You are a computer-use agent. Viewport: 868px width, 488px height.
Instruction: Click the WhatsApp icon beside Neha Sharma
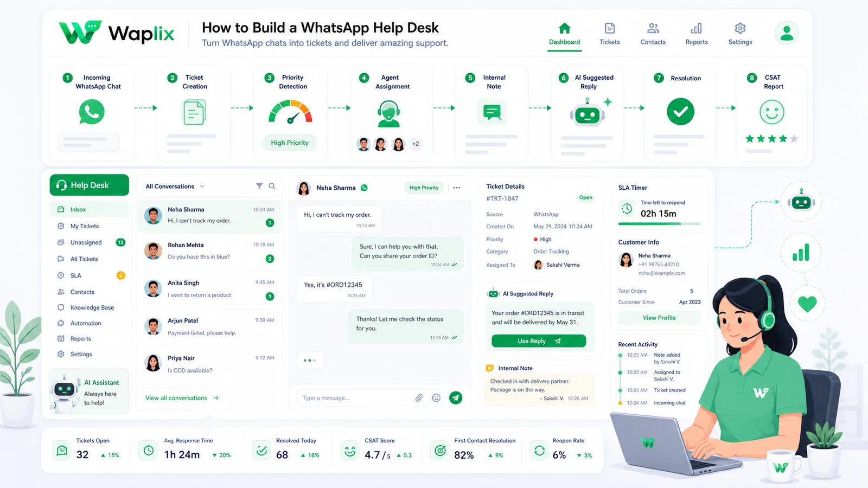click(x=364, y=188)
